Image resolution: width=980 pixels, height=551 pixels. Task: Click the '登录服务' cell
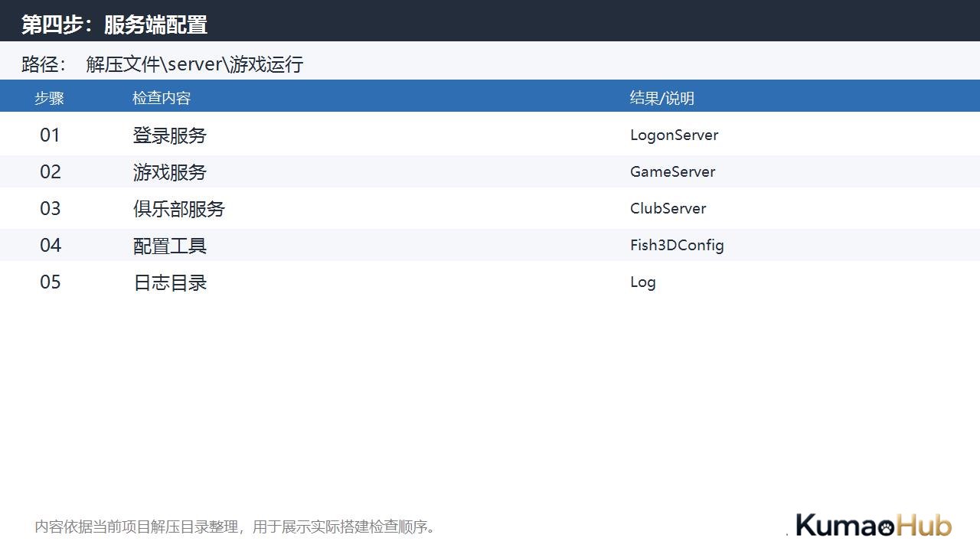(x=170, y=135)
